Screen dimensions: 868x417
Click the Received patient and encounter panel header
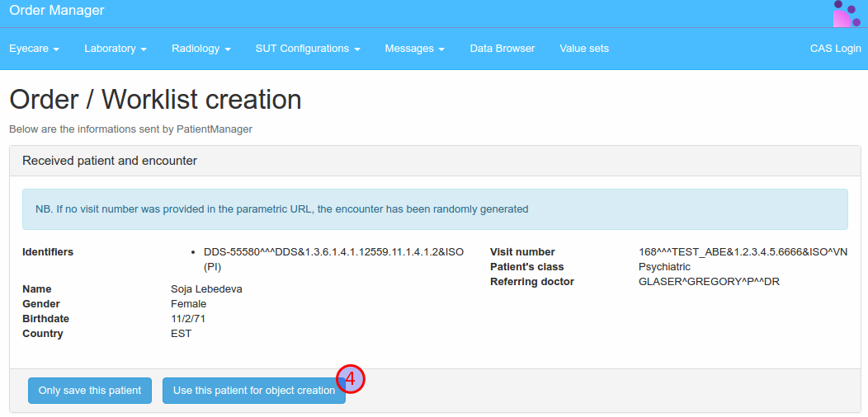click(110, 161)
